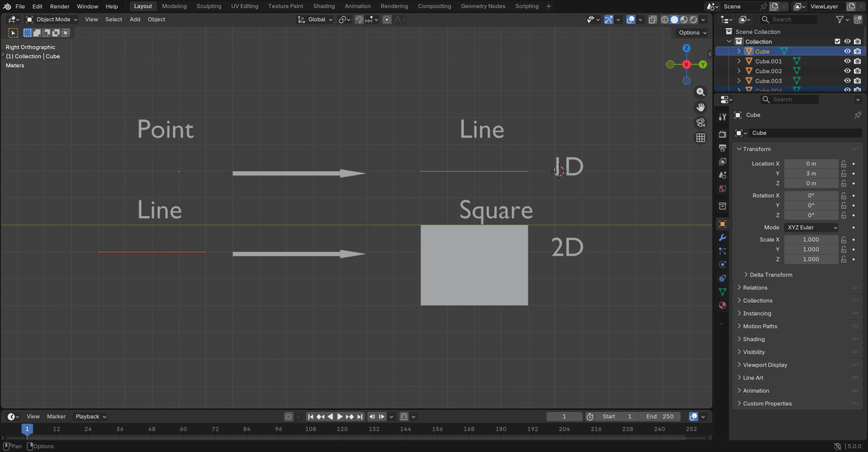Open the Collection properties tab
Screen dimensions: 868x452
tap(722, 206)
